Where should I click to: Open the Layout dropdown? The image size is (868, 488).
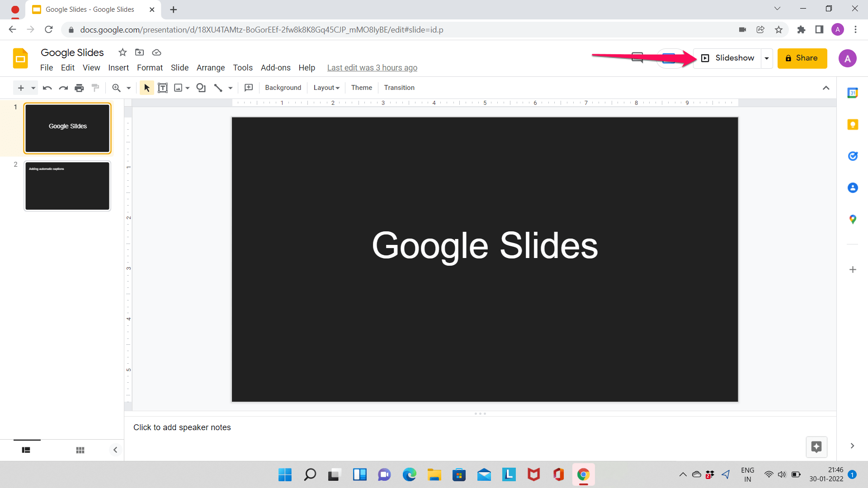(326, 88)
